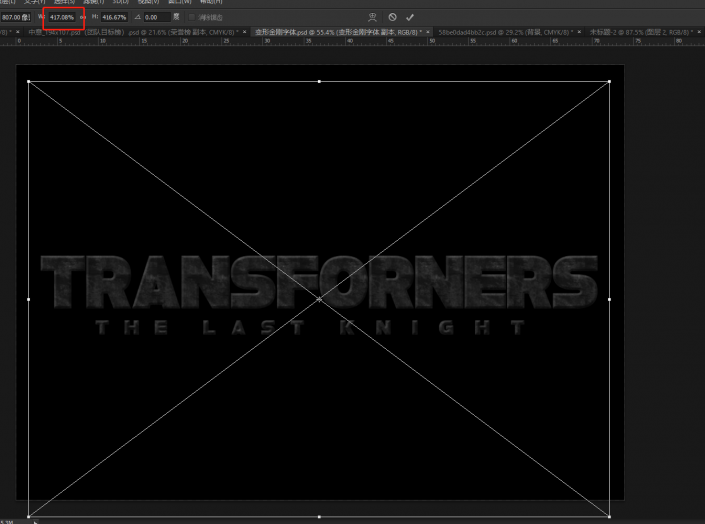Enable the anti-alias checkbox in options bar
The width and height of the screenshot is (705, 524).
(x=192, y=17)
